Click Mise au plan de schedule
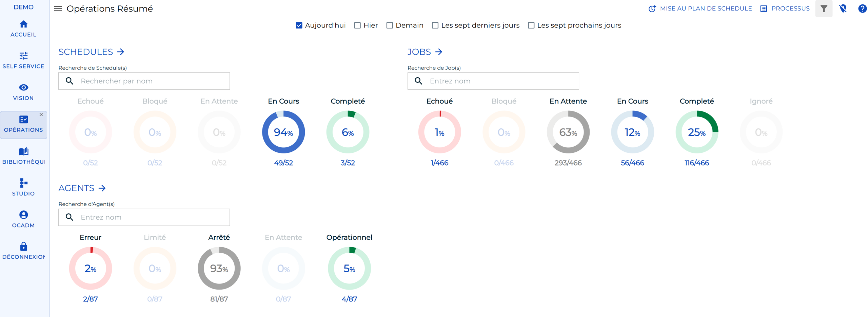This screenshot has width=868, height=317. 700,8
